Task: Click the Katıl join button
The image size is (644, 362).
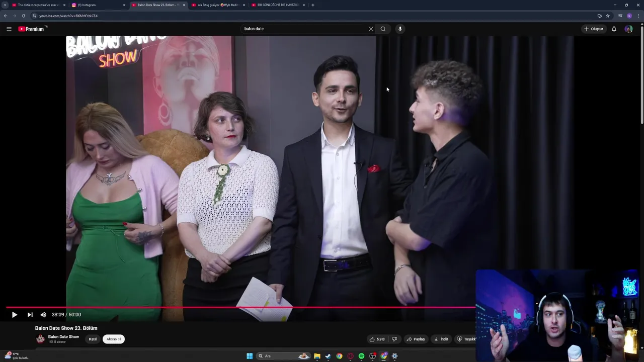Action: tap(93, 339)
